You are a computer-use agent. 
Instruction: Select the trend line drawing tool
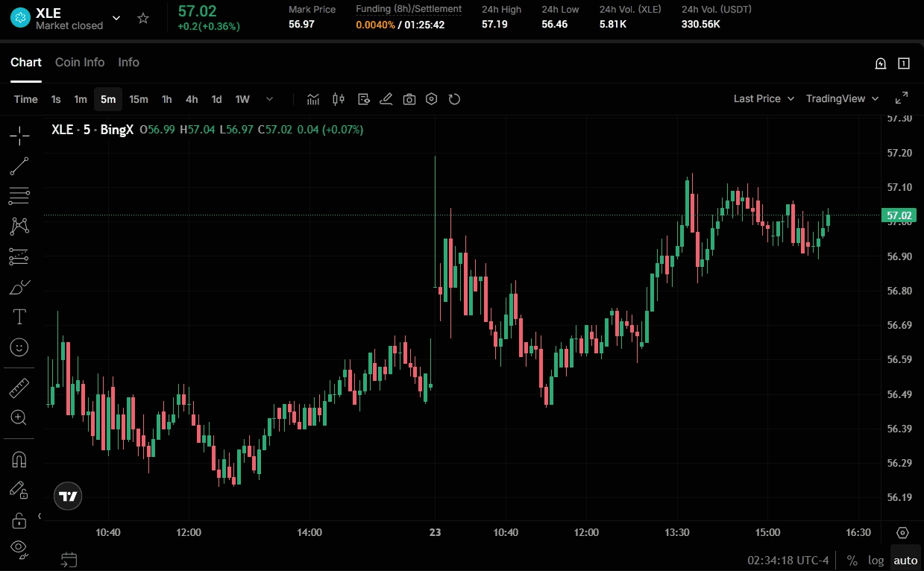[x=19, y=165]
